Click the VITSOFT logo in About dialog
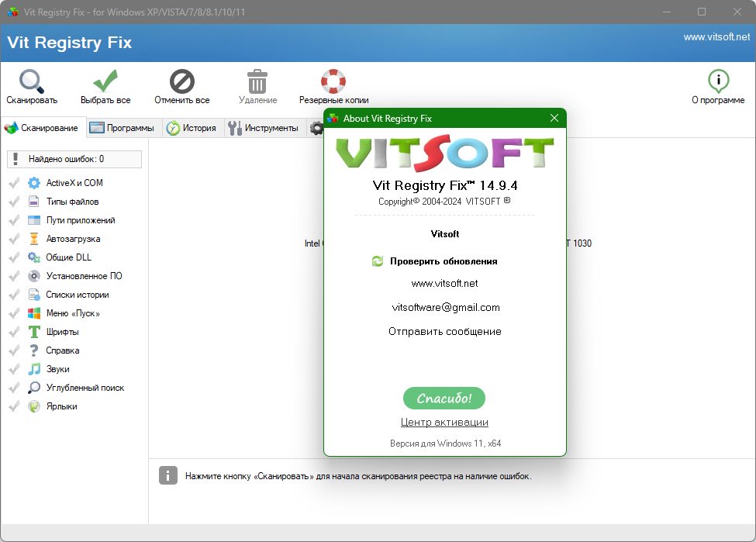 click(444, 154)
